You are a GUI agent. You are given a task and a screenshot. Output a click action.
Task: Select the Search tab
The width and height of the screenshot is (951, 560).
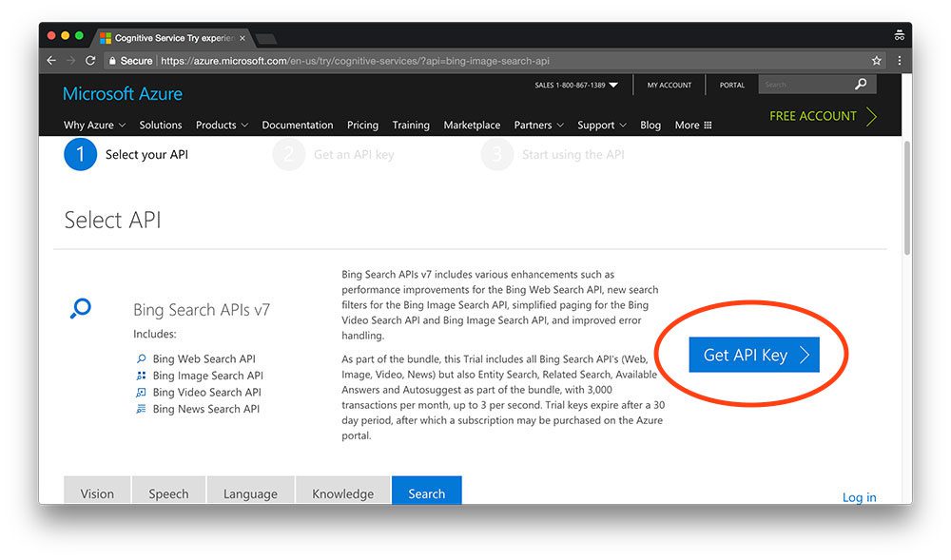click(x=426, y=491)
